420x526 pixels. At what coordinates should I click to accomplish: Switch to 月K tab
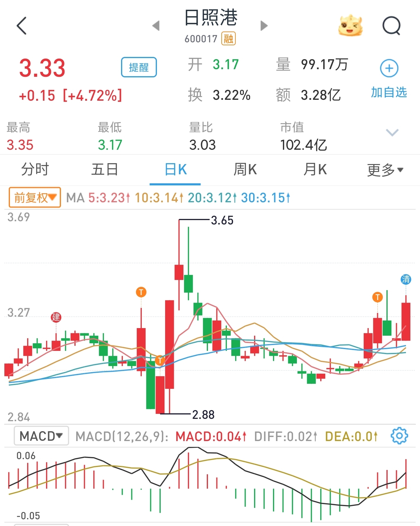pos(315,170)
